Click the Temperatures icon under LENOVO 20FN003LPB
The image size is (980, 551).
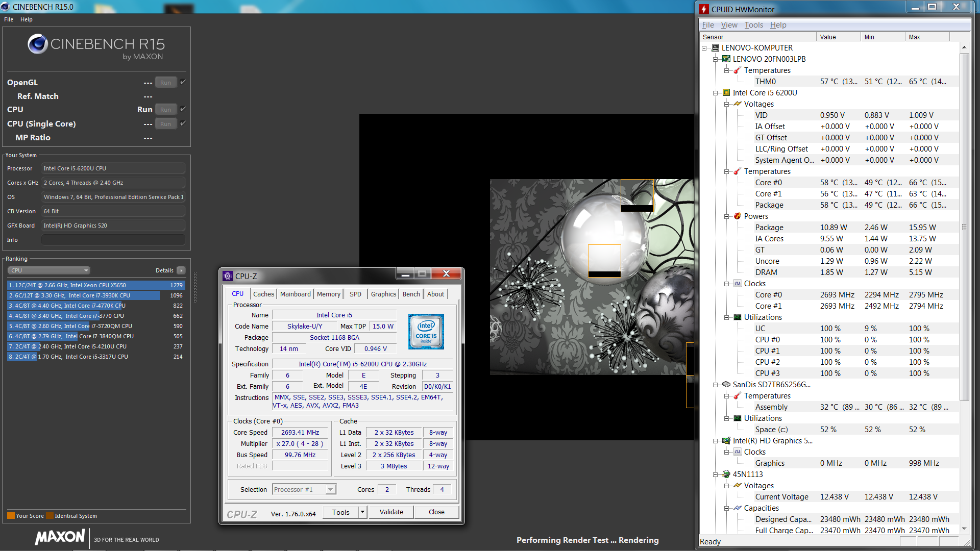tap(737, 70)
